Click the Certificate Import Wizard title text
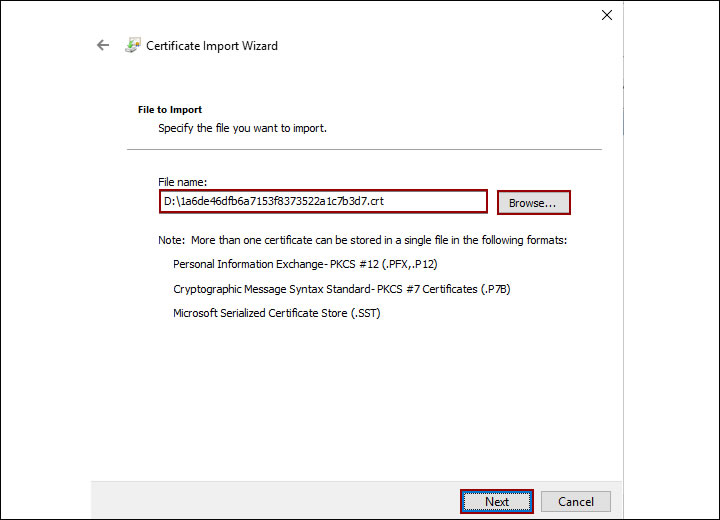 click(212, 46)
